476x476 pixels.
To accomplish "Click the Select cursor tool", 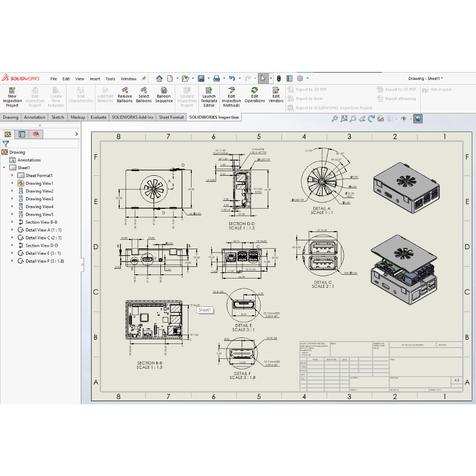I will [263, 79].
